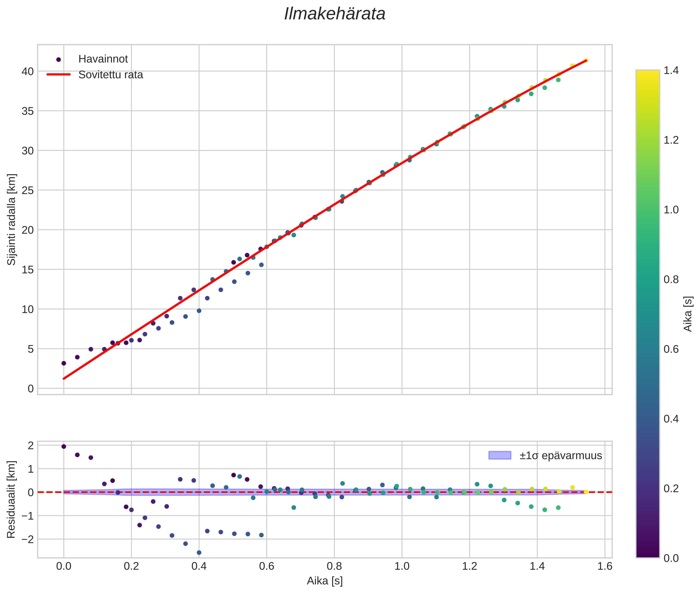Click the Aika [s] x-axis label

325,581
